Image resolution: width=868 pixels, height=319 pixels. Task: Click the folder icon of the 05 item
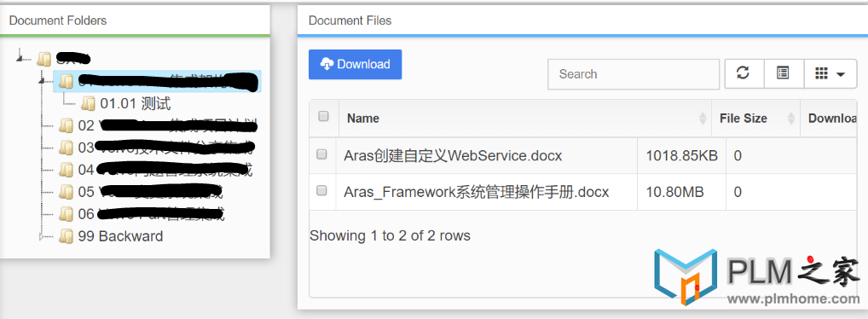pos(66,192)
